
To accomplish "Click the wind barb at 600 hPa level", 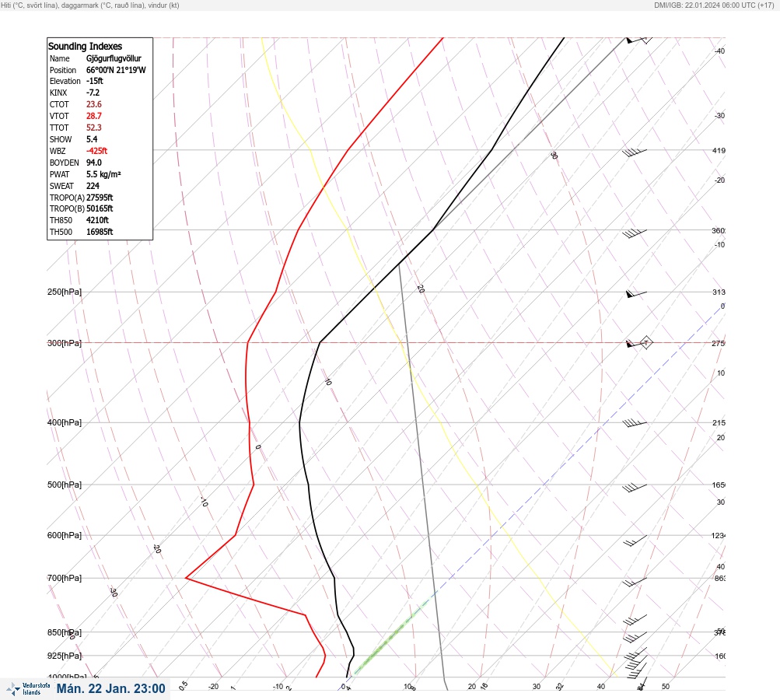I will point(635,541).
